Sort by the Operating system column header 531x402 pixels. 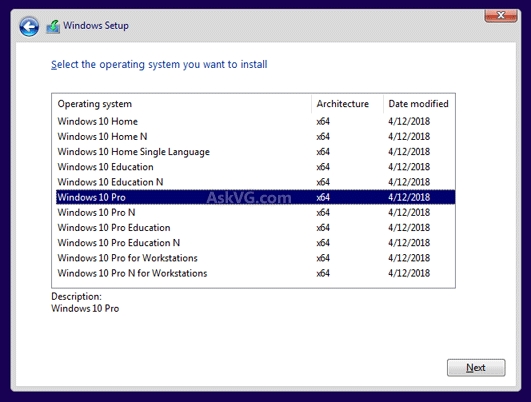click(182, 104)
